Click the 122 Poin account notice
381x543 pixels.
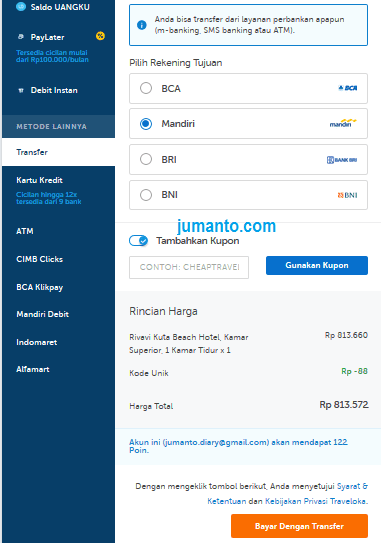tap(238, 446)
